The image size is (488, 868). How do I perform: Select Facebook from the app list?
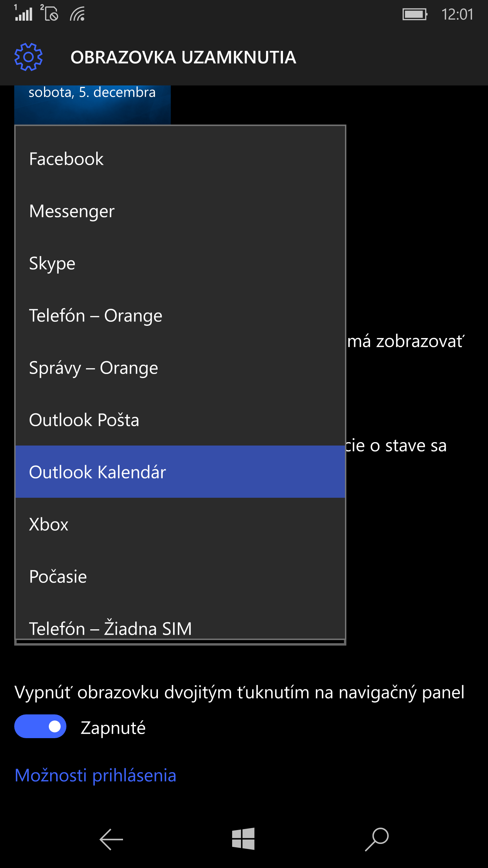(180, 159)
